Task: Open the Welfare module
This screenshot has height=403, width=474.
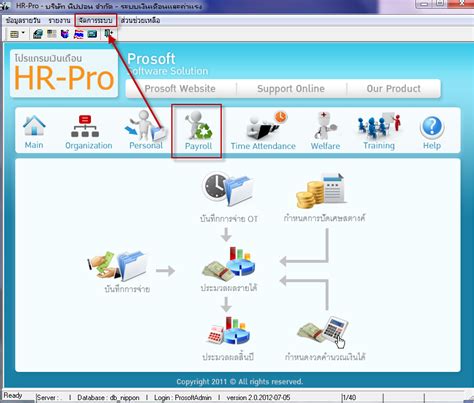Action: [x=325, y=131]
